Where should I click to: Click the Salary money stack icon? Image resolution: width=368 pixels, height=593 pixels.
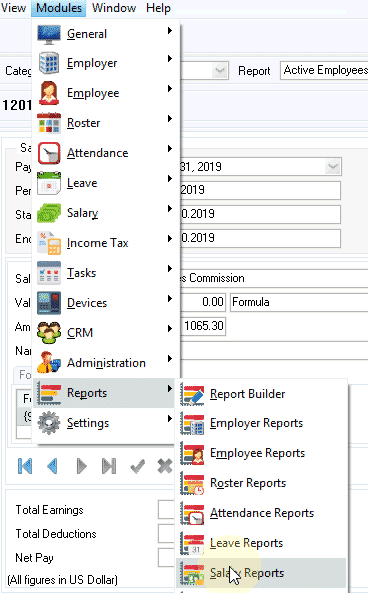click(x=49, y=213)
